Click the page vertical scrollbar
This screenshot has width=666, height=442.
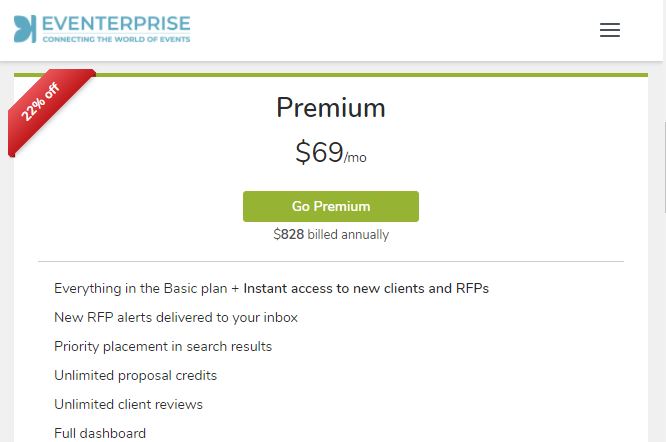[662, 140]
